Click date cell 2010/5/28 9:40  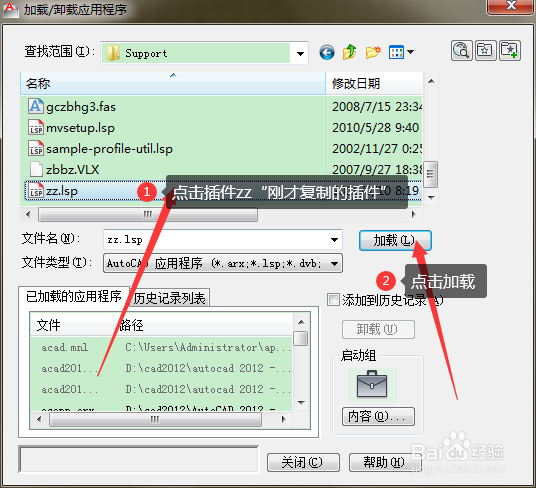(x=375, y=128)
